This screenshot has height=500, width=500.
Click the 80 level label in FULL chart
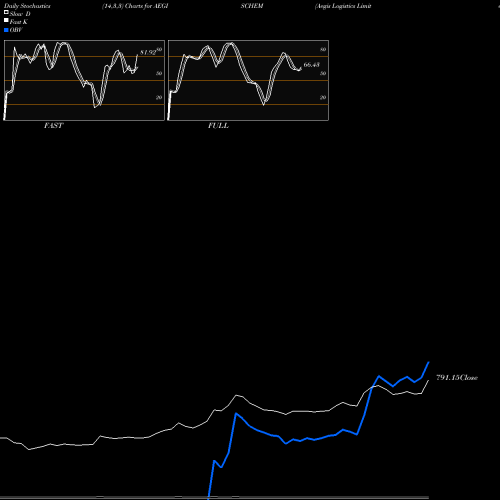(x=323, y=50)
